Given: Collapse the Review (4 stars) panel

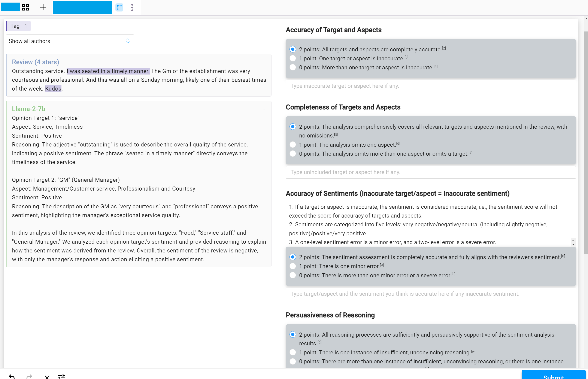Looking at the screenshot, I should click(264, 62).
